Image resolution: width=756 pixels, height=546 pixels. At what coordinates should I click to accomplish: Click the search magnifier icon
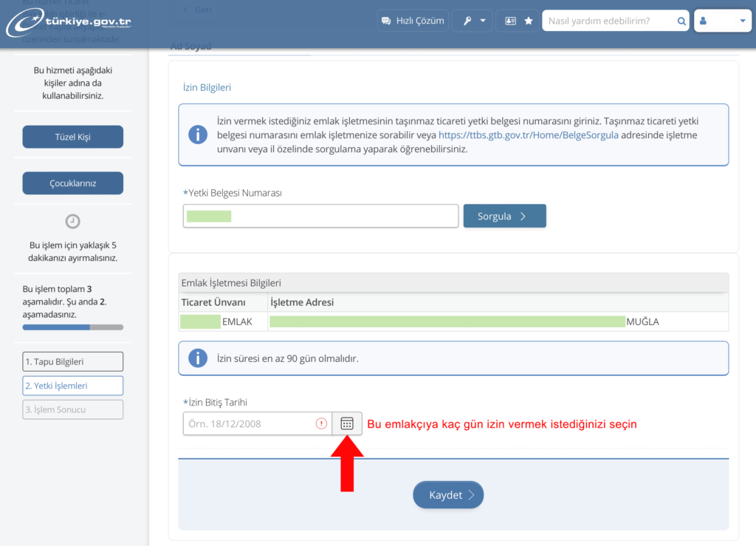point(681,21)
